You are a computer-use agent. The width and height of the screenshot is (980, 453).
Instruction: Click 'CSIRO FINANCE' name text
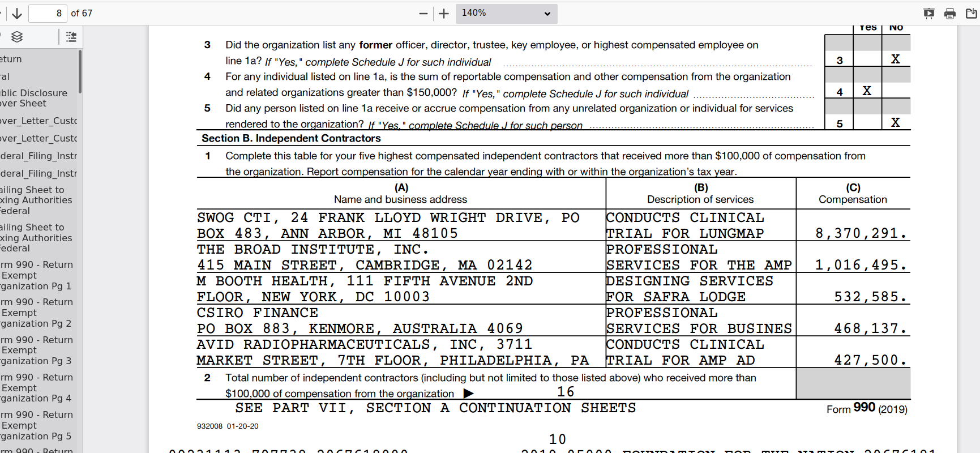[x=258, y=313]
